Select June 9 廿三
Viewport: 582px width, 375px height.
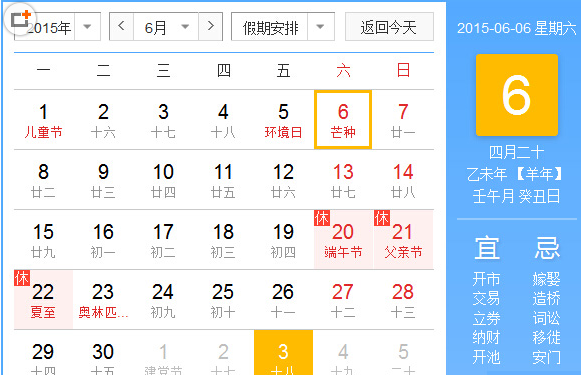tap(103, 180)
